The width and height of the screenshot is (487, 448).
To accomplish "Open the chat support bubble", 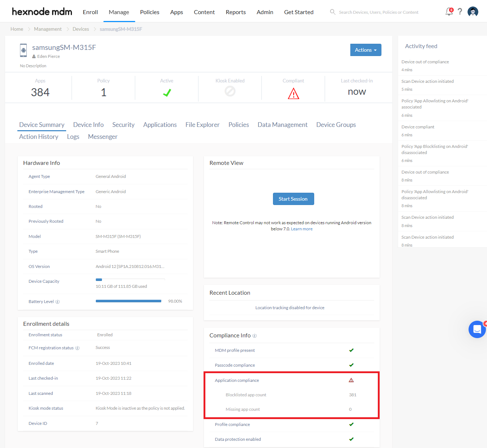I will point(477,329).
